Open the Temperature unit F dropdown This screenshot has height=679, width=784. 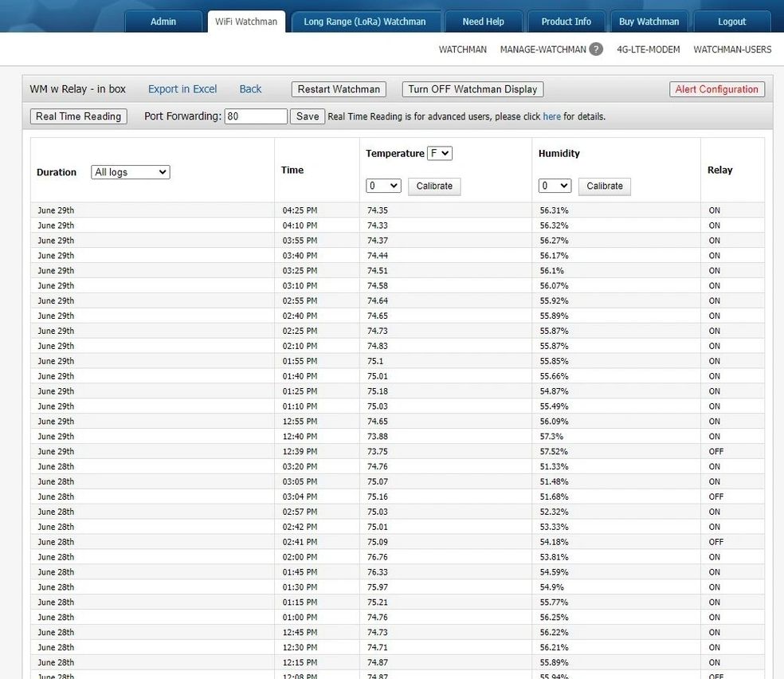point(440,153)
